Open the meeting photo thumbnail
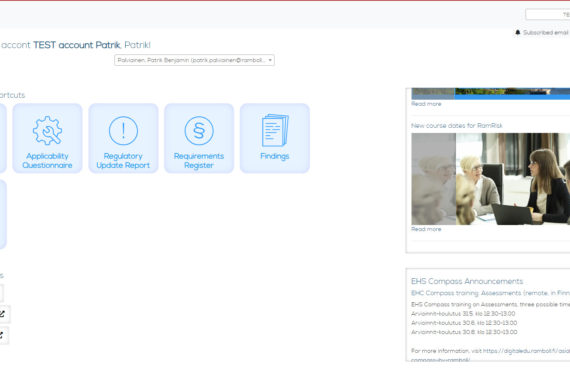 490,179
